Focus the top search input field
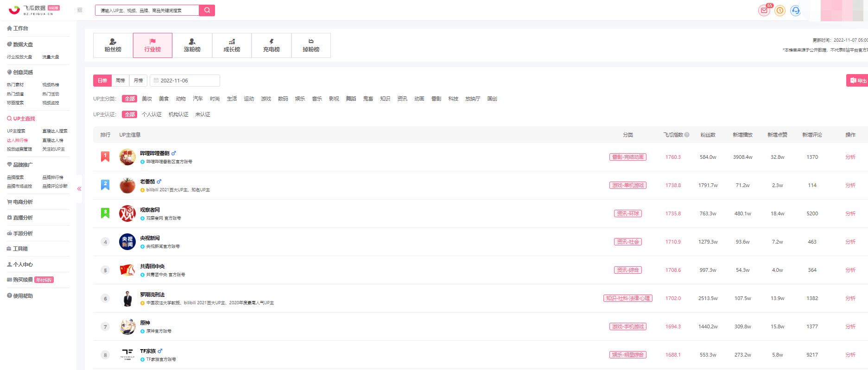 pyautogui.click(x=147, y=10)
